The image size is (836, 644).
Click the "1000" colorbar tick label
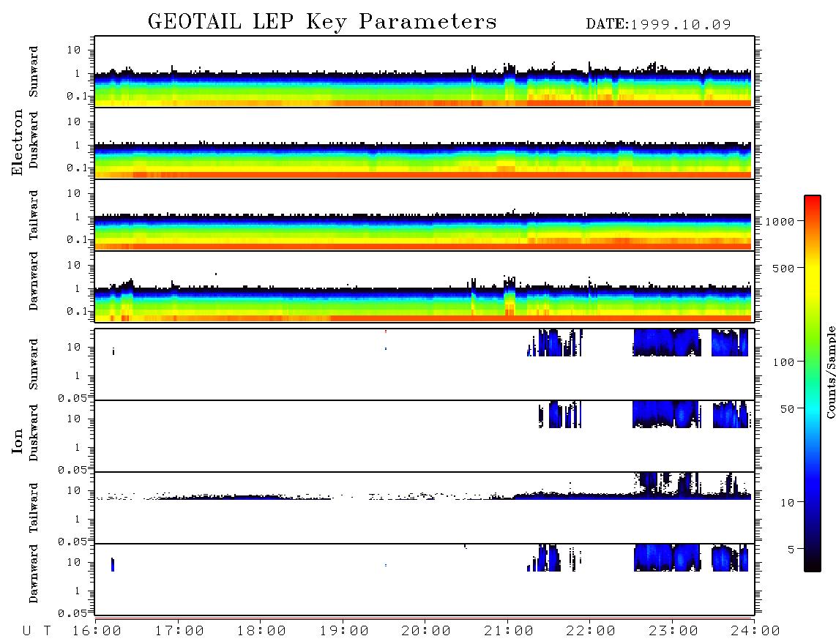780,222
